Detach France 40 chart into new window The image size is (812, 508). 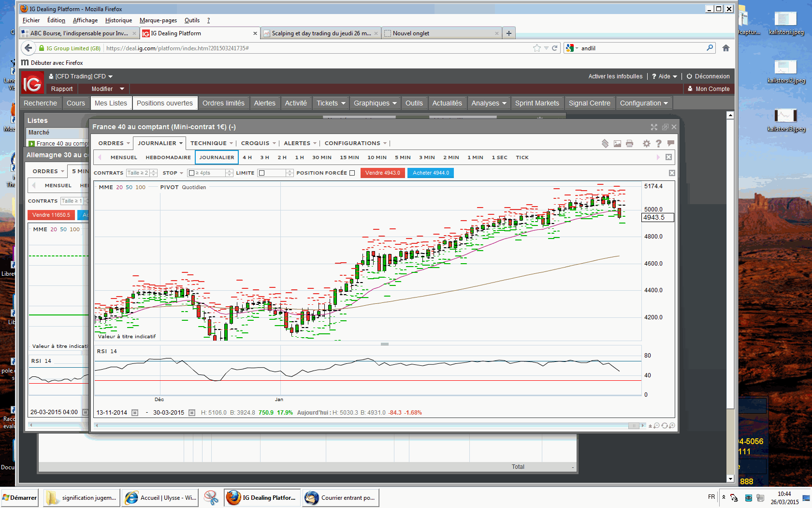point(665,127)
